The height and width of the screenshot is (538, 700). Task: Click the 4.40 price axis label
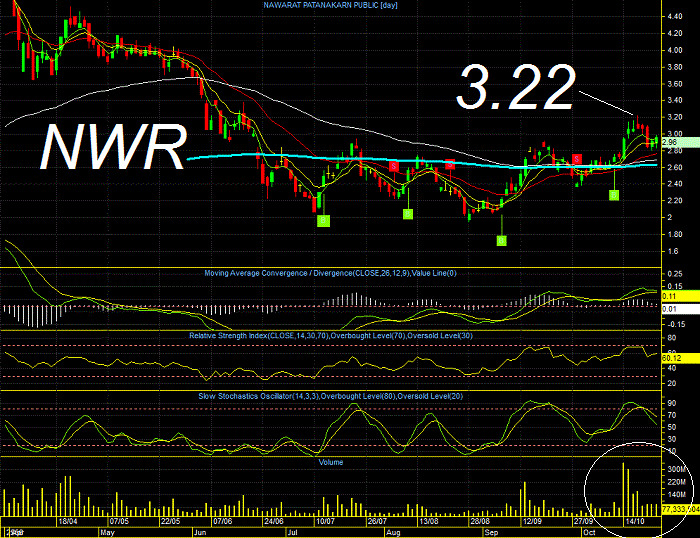(675, 17)
